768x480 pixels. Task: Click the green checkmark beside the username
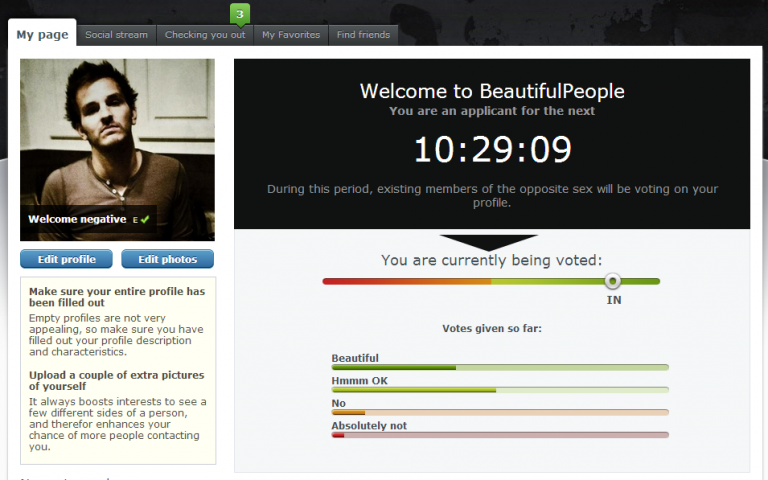click(x=146, y=219)
